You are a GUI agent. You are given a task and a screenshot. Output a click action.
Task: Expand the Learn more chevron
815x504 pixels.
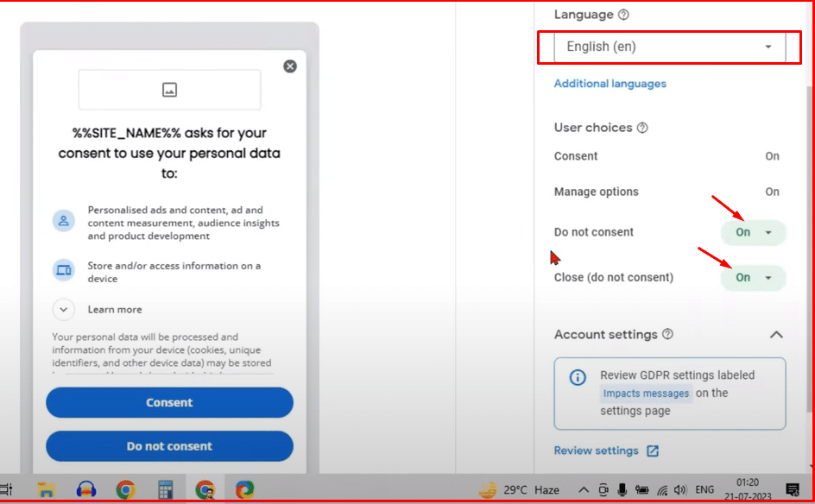coord(63,310)
